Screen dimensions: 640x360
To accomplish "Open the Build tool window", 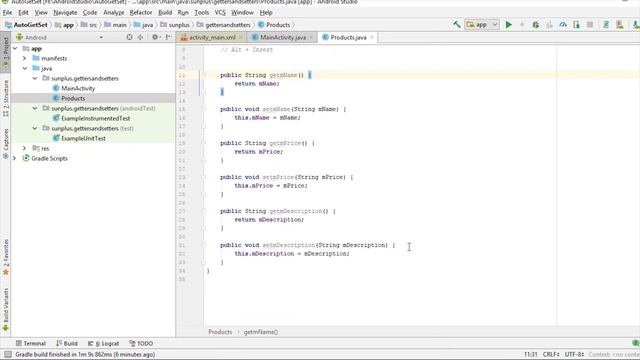I will pyautogui.click(x=67, y=344).
